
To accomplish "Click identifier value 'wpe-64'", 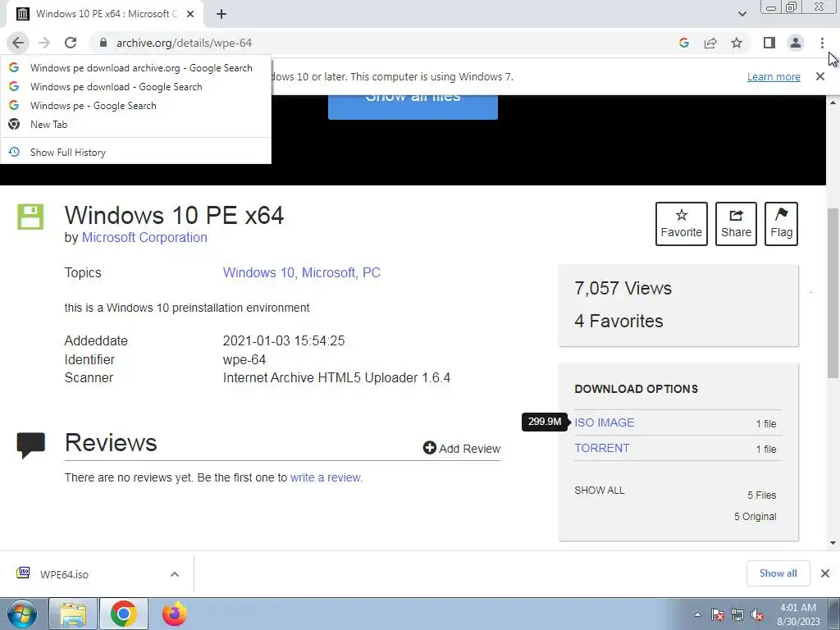I will coord(244,359).
